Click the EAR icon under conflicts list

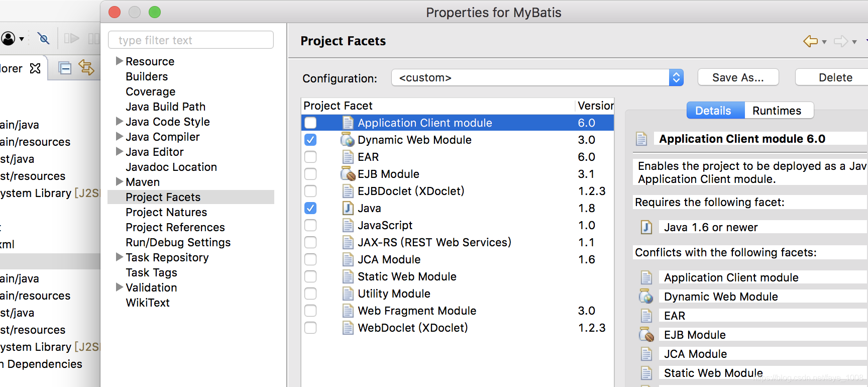[x=646, y=316]
